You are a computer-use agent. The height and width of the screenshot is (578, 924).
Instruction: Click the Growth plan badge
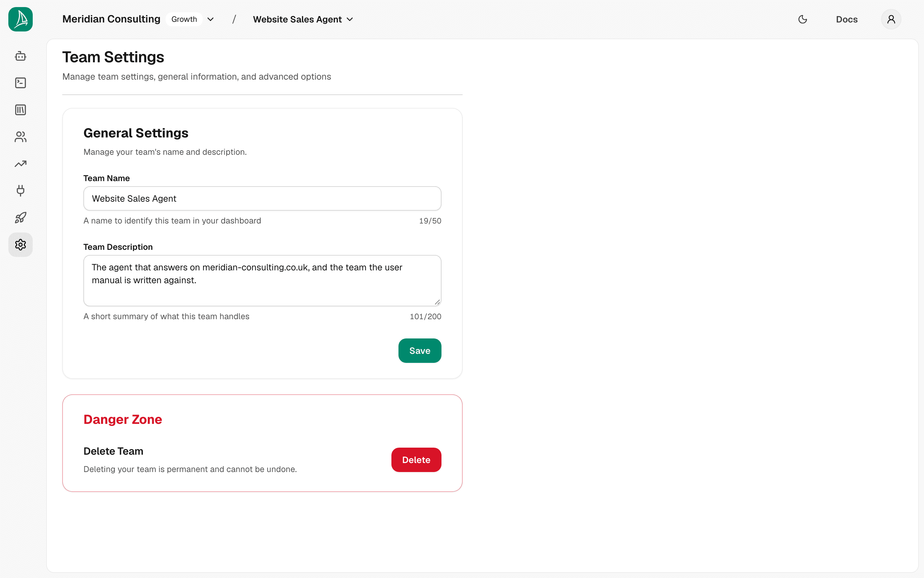184,19
